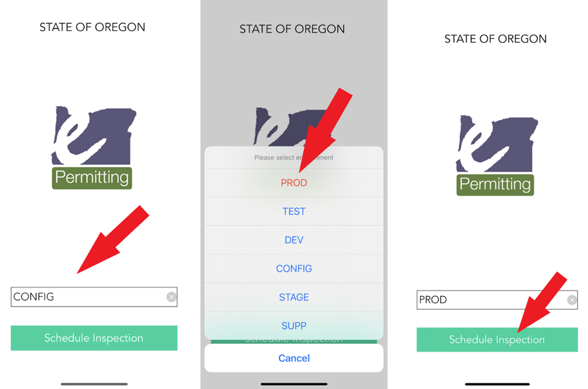The image size is (588, 389).
Task: Tap the home indicator bar on the PROD screen
Action: (x=497, y=384)
